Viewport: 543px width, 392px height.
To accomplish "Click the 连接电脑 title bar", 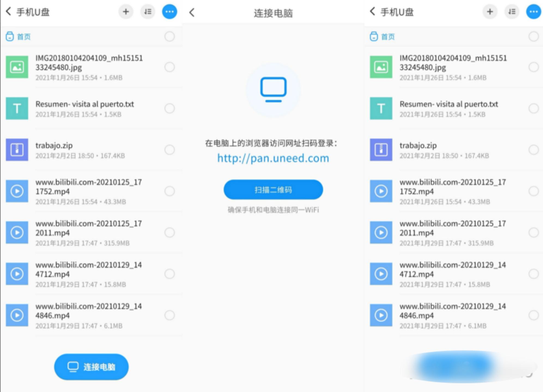I will click(x=273, y=13).
